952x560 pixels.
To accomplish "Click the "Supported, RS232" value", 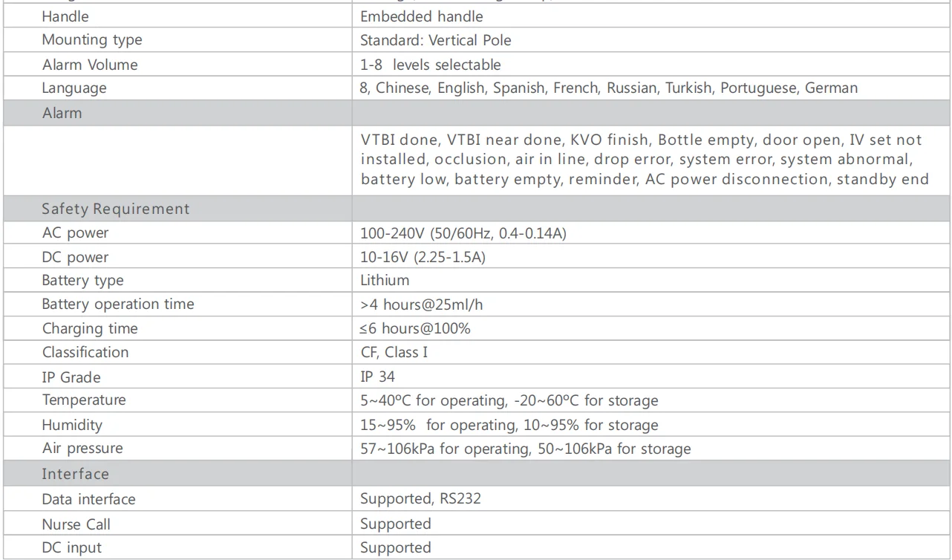I will pos(420,498).
